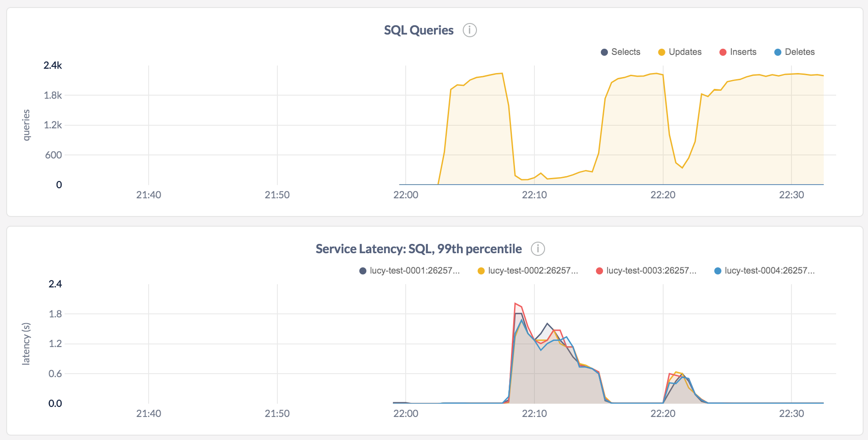The width and height of the screenshot is (868, 440).
Task: Click the Service Latency: SQL, 99th percentile title
Action: coord(419,249)
